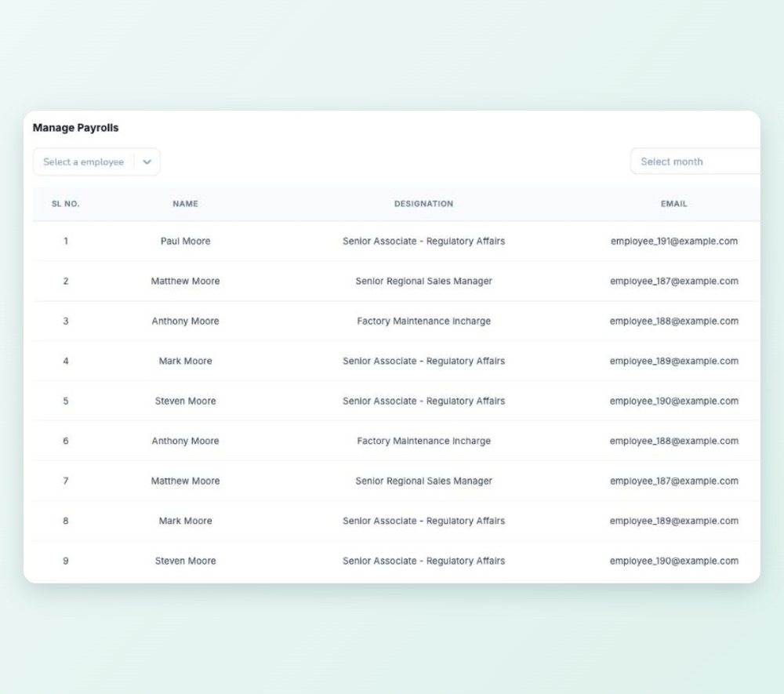Select Steven Moore in row 9

(x=186, y=561)
